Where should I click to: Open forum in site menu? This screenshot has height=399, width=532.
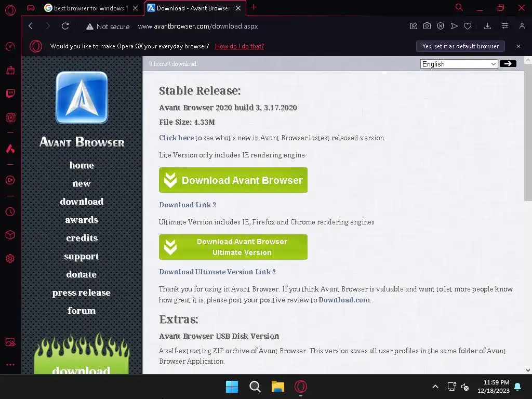(82, 311)
